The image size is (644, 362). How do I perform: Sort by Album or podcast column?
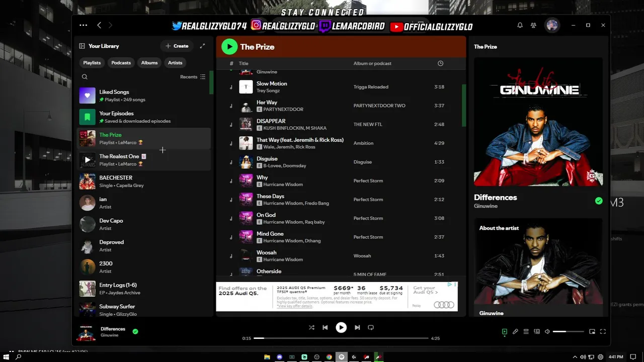372,63
